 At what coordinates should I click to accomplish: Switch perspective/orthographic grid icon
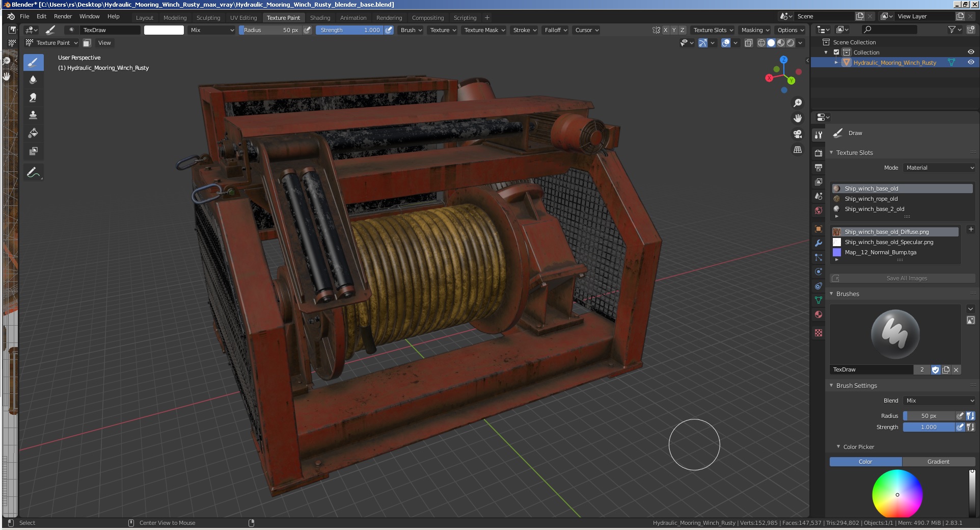(798, 150)
